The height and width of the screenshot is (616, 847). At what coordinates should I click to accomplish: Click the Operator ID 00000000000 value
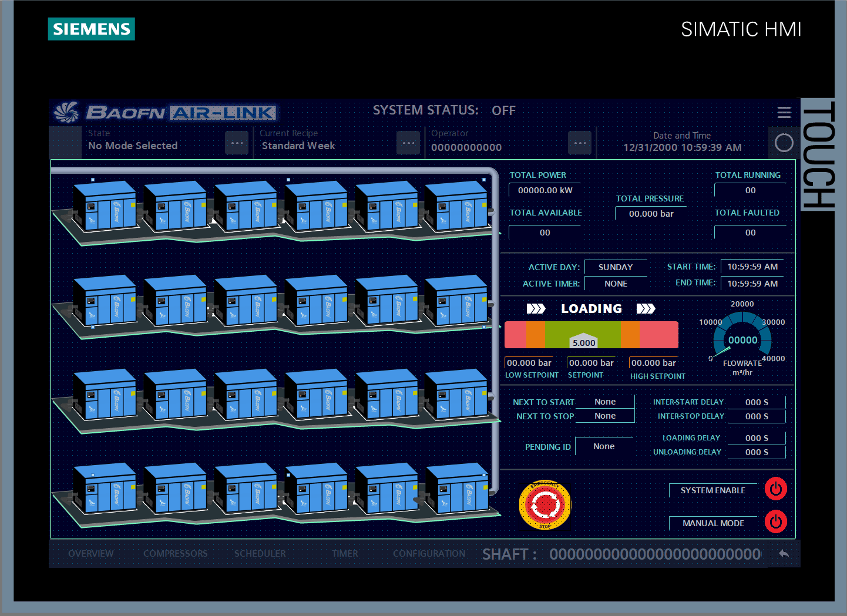coord(466,147)
